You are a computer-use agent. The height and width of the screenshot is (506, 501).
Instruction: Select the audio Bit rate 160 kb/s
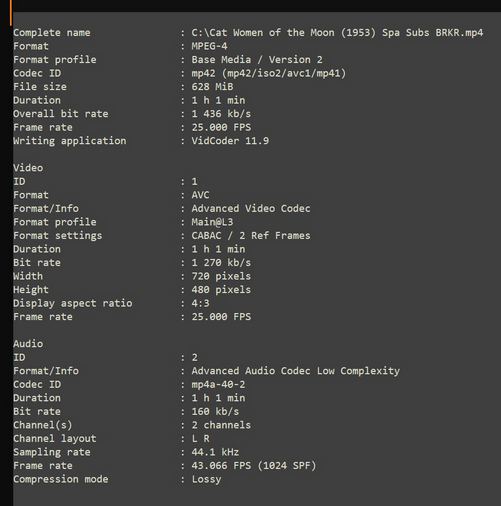pyautogui.click(x=215, y=412)
